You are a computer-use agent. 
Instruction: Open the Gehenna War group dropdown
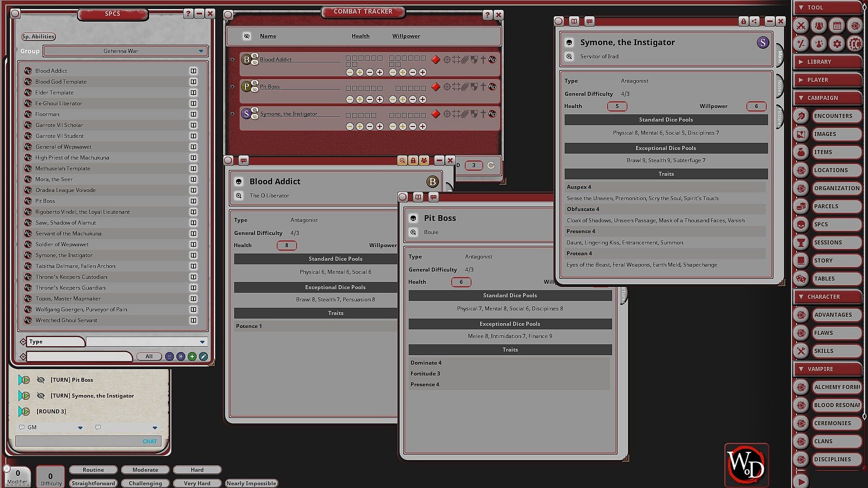tap(201, 51)
